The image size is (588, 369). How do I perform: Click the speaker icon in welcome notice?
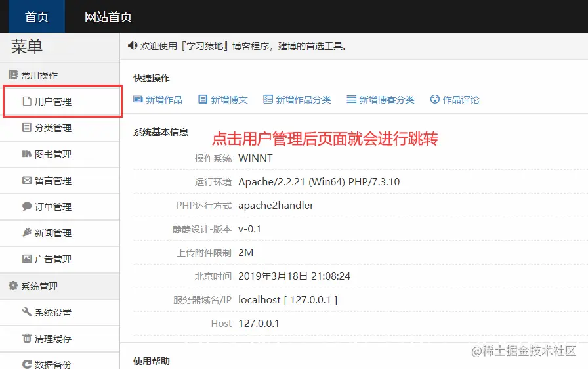[133, 45]
